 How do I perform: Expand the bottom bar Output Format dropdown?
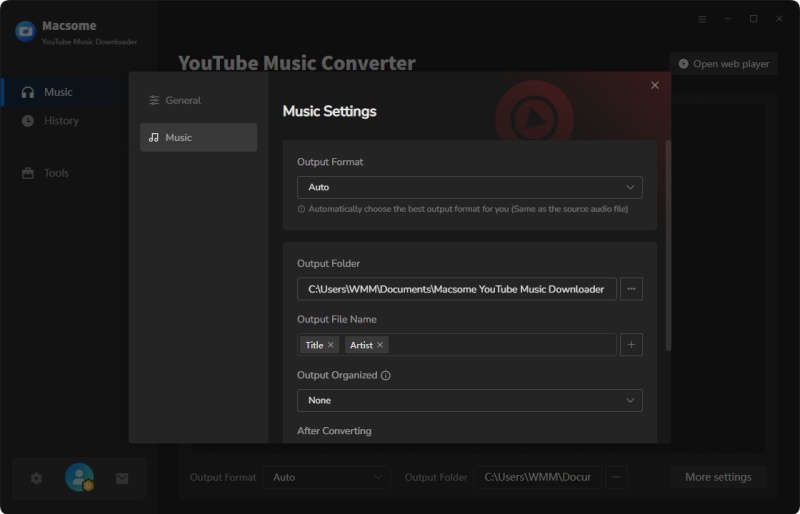click(x=327, y=477)
